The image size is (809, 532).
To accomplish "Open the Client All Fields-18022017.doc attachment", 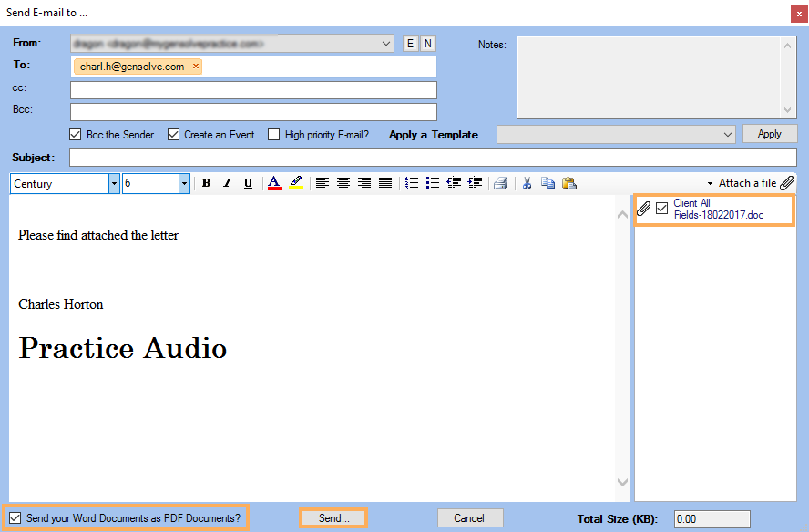I will (x=718, y=209).
